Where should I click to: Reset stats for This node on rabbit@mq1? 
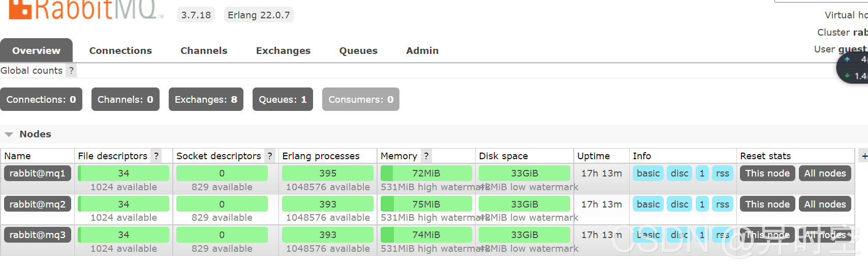(x=767, y=173)
